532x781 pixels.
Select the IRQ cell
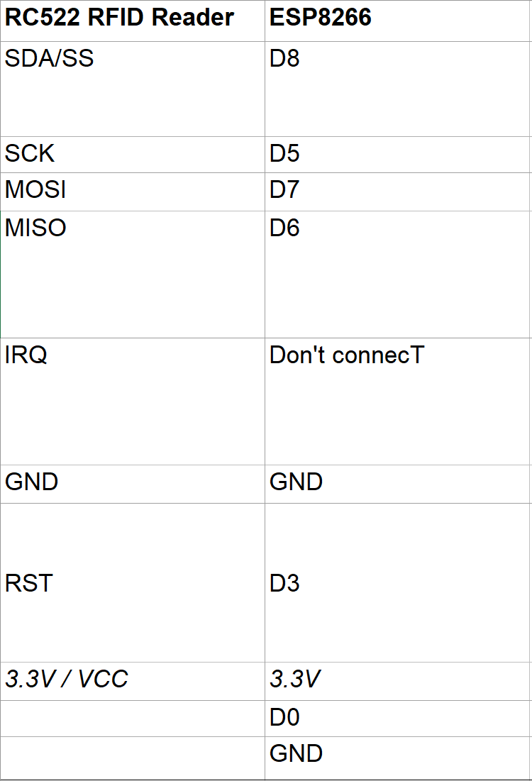coord(26,355)
